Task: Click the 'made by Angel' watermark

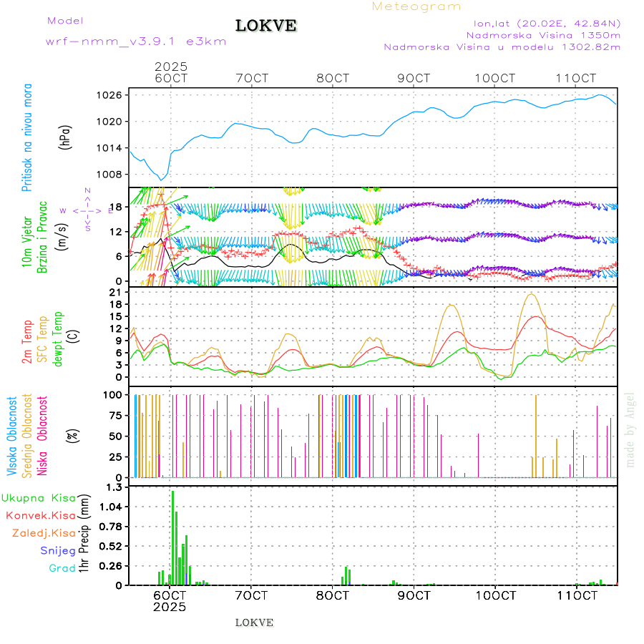Action: click(630, 429)
